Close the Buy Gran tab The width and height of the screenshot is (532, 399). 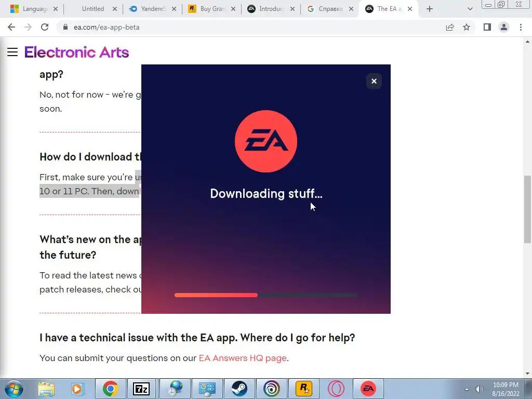click(x=233, y=9)
